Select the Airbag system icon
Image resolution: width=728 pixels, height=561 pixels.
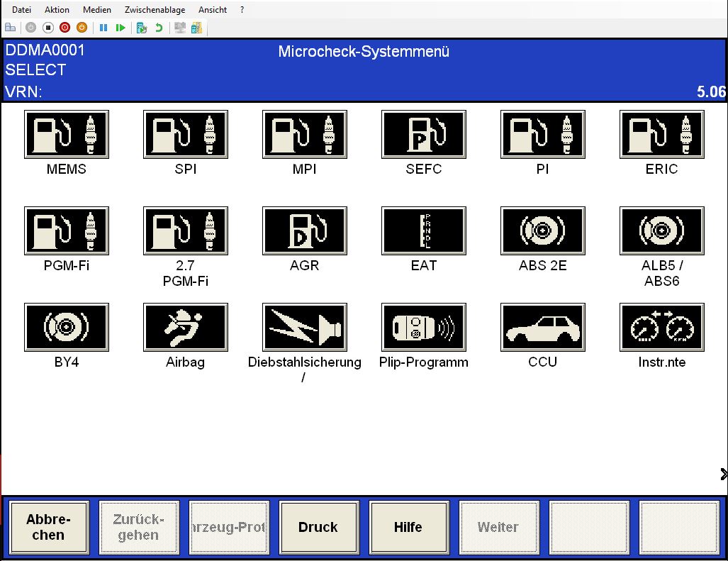[x=185, y=327]
